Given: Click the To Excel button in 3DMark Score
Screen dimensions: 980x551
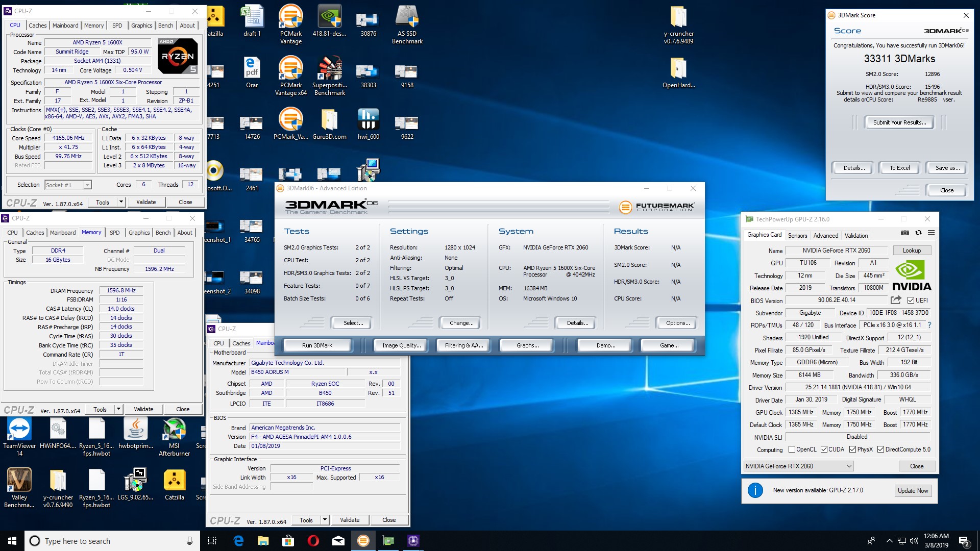Looking at the screenshot, I should [899, 168].
